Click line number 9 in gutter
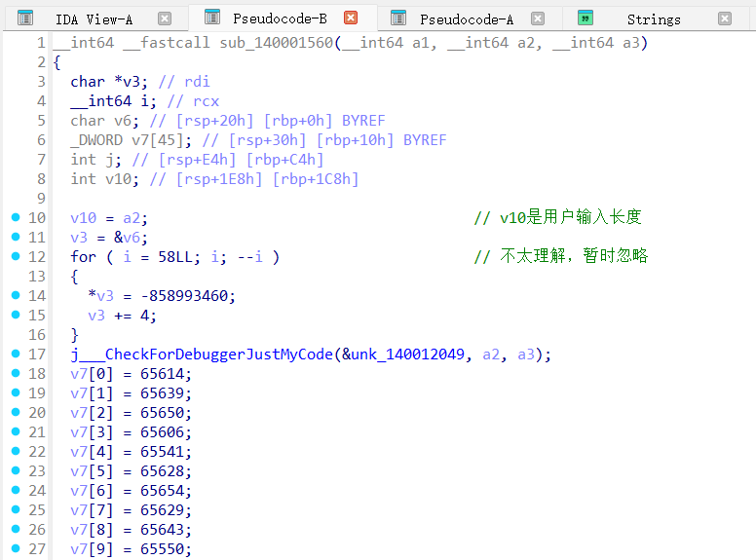Viewport: 756px width, 560px height. pyautogui.click(x=42, y=199)
